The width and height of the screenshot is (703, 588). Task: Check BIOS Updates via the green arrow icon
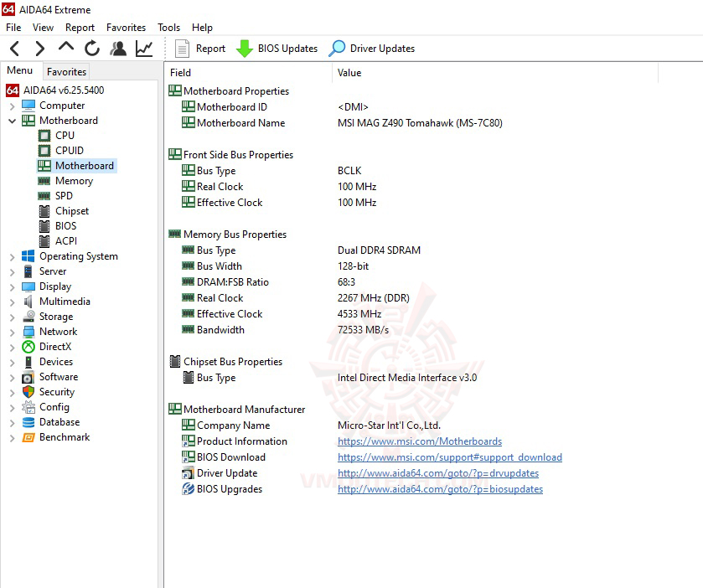point(245,48)
